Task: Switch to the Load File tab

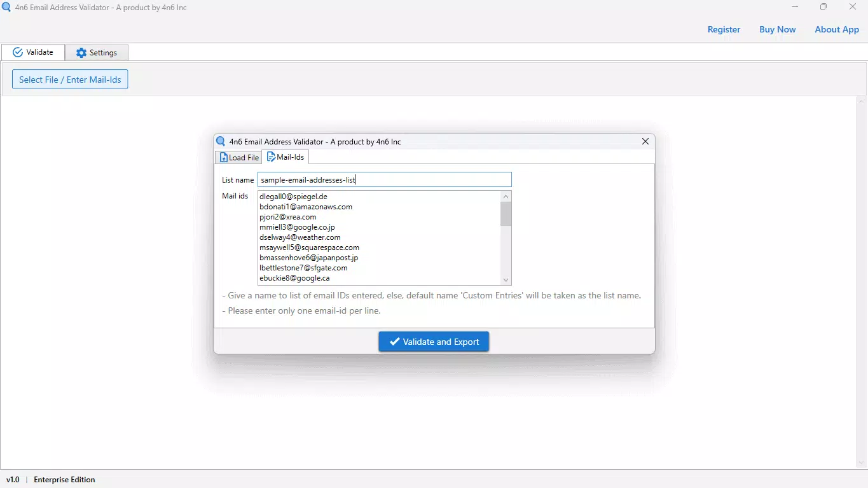Action: click(238, 157)
